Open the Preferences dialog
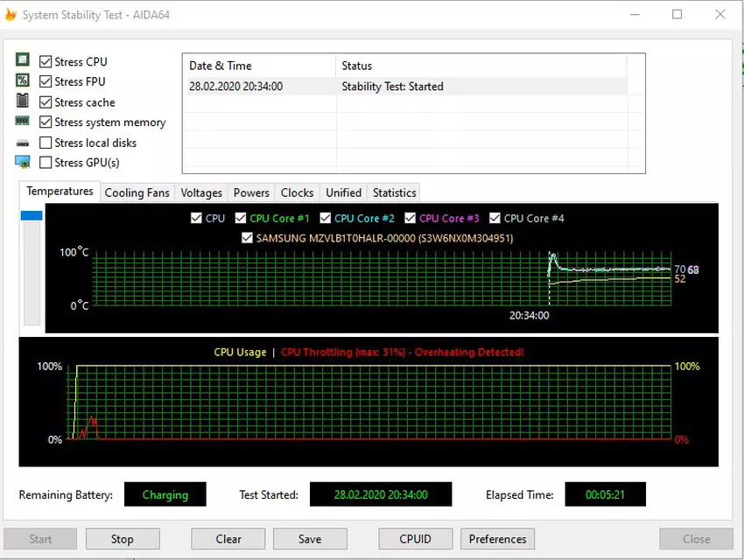 click(x=497, y=539)
